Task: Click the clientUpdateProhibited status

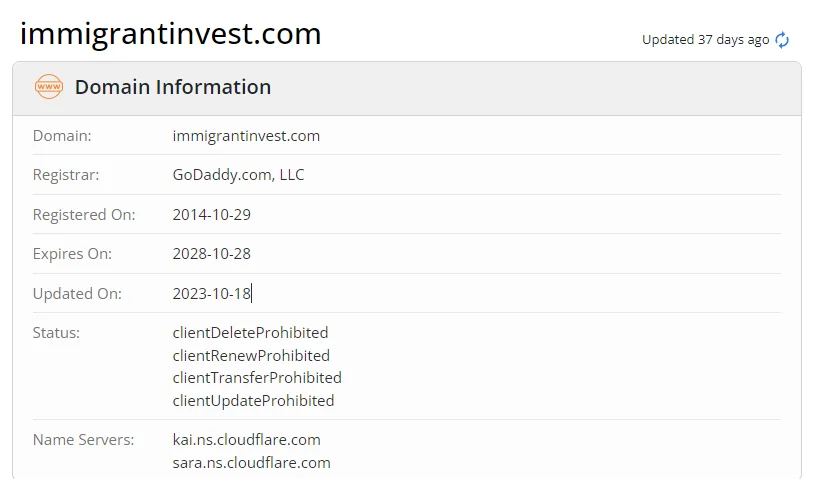Action: click(x=254, y=401)
